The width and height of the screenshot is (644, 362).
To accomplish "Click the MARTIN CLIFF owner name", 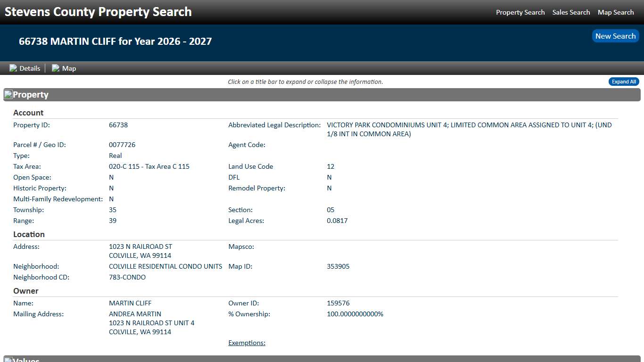I will coord(130,303).
